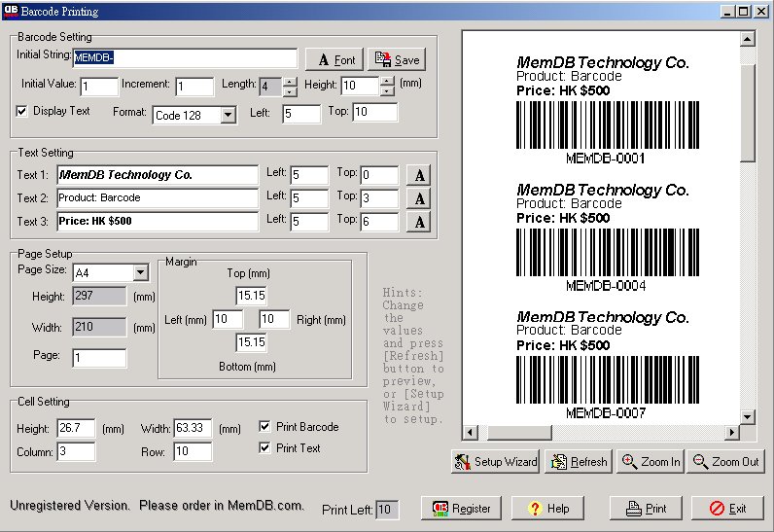Toggle the Display Text checkbox
Screen dimensions: 774x532
pyautogui.click(x=21, y=111)
